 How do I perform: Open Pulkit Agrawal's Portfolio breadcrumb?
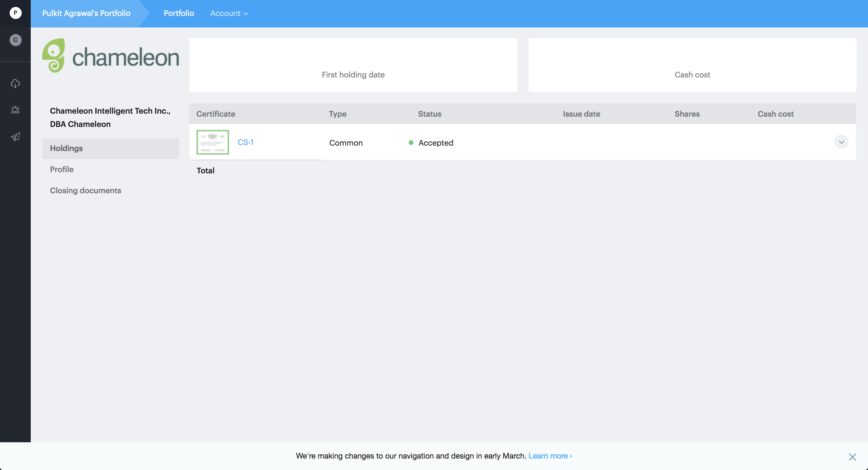tap(86, 13)
